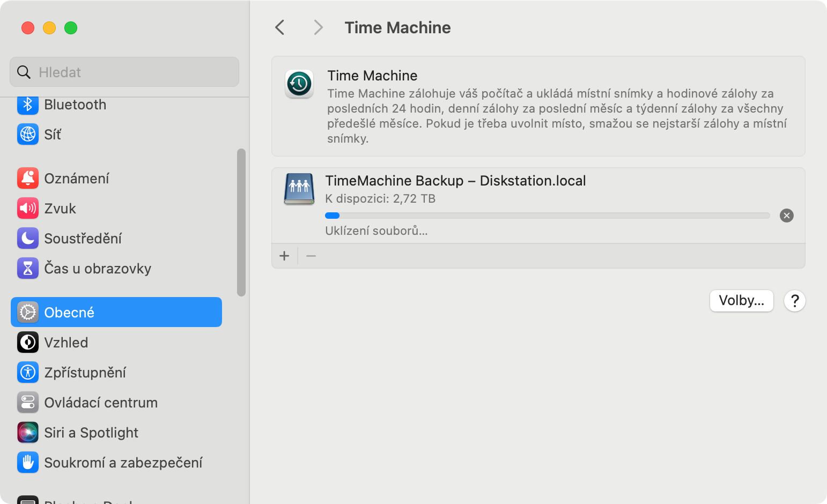This screenshot has width=827, height=504.
Task: Open the Volby… options button
Action: pyautogui.click(x=742, y=301)
